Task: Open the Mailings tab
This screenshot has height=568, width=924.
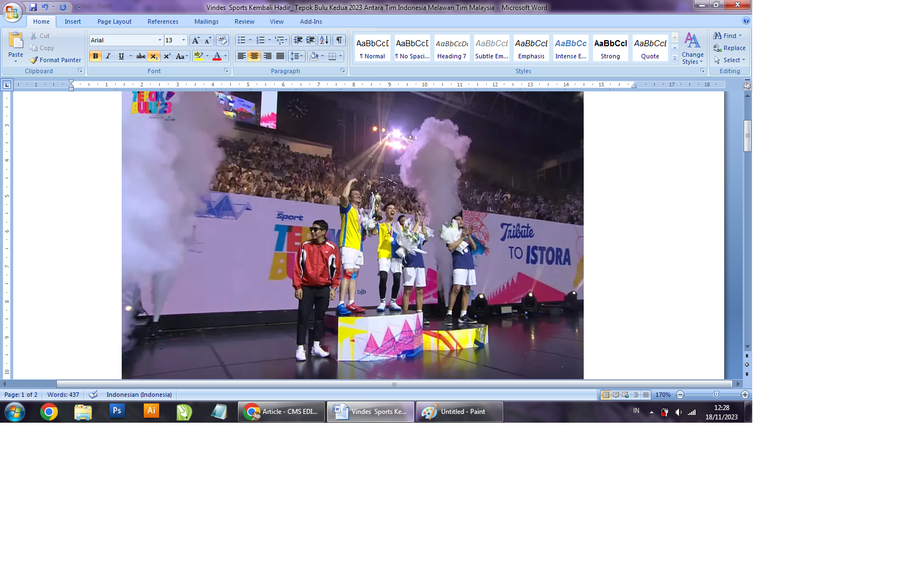Action: click(x=206, y=21)
